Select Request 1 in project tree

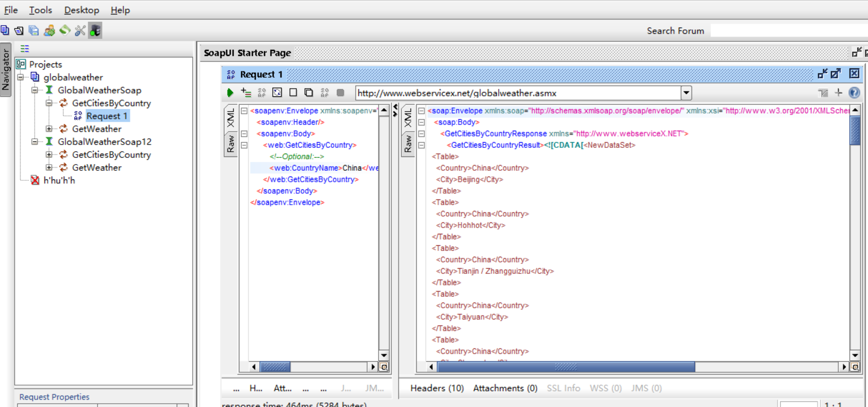pyautogui.click(x=107, y=115)
